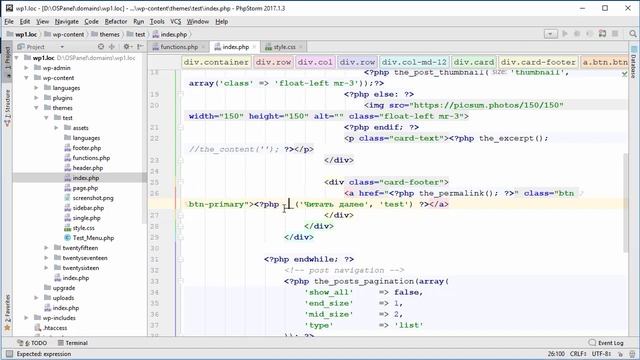Select functions.php in project tree
The image size is (640, 360).
point(91,158)
